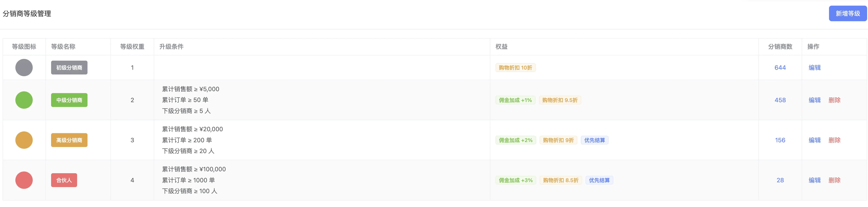Screen dimensions: 868x207
Task: Select the 合伙人 name badge
Action: tap(64, 180)
